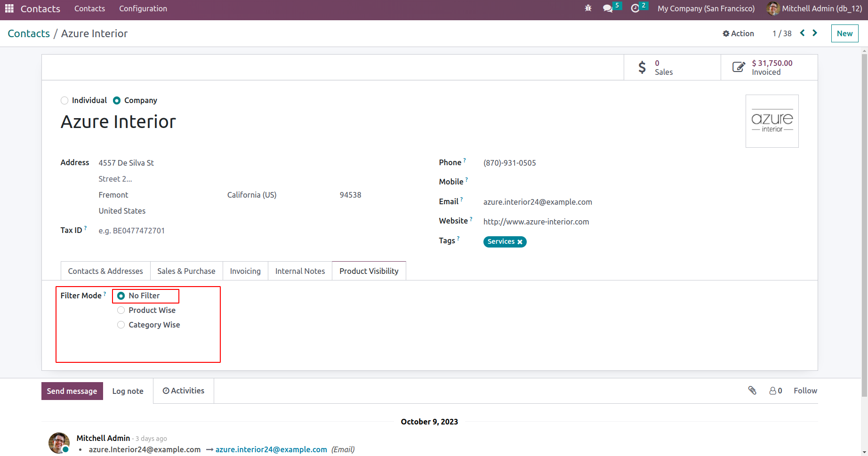Open the followers count icon
Image resolution: width=868 pixels, height=456 pixels.
(x=776, y=391)
